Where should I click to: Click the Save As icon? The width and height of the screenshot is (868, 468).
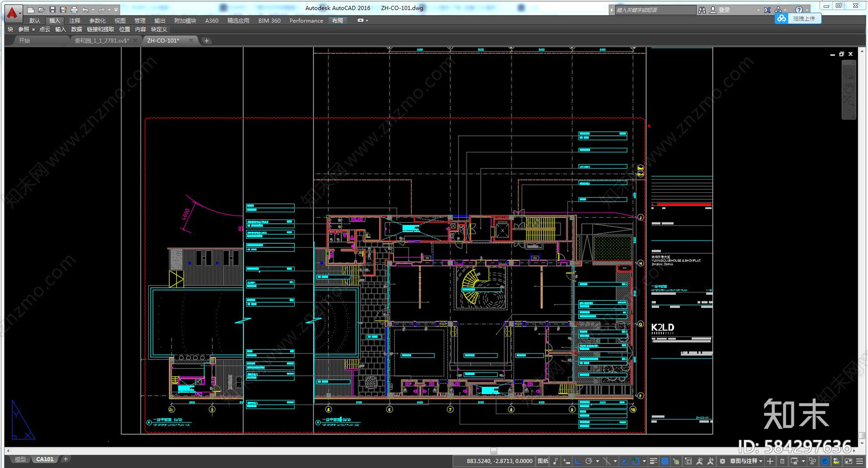pyautogui.click(x=63, y=10)
